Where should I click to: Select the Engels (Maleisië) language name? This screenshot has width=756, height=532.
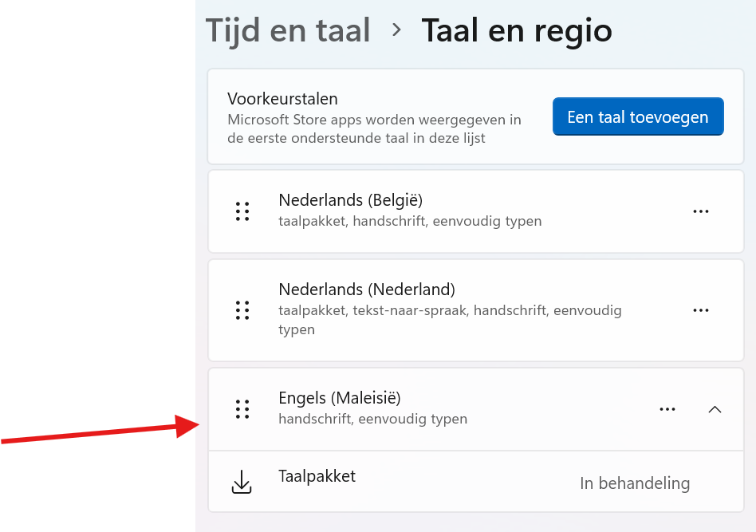pos(339,398)
